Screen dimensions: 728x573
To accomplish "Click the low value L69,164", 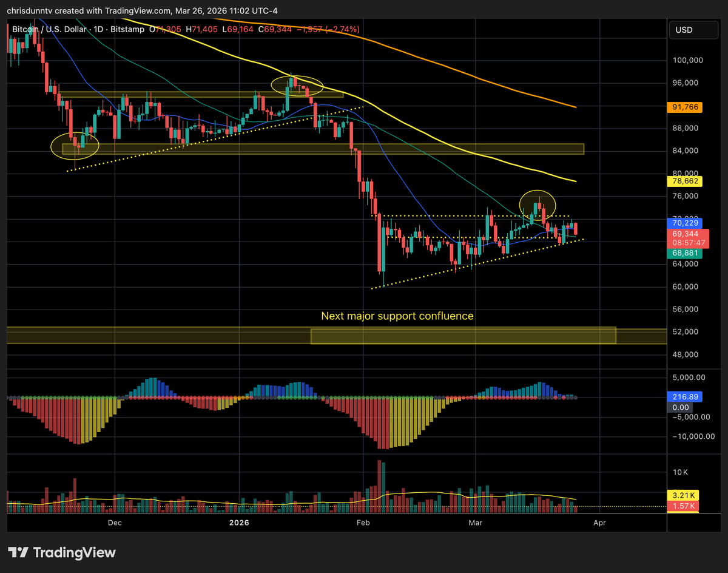I will [238, 29].
